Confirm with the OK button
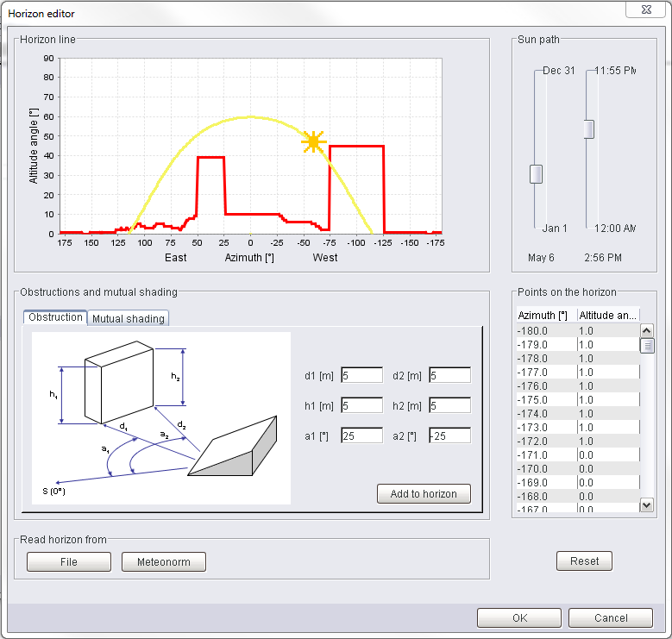Screen dimensions: 672x639 (519, 617)
